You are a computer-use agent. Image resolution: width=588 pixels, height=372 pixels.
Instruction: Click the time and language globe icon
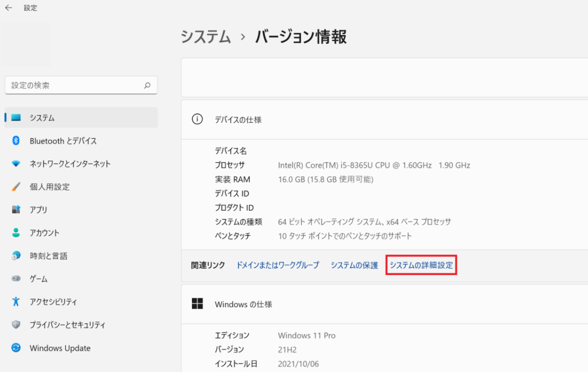[16, 256]
